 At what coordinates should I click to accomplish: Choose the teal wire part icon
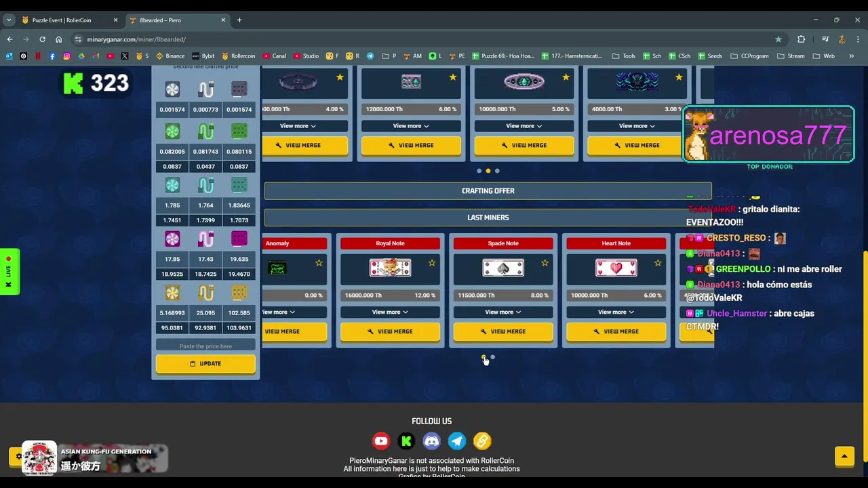coord(205,185)
